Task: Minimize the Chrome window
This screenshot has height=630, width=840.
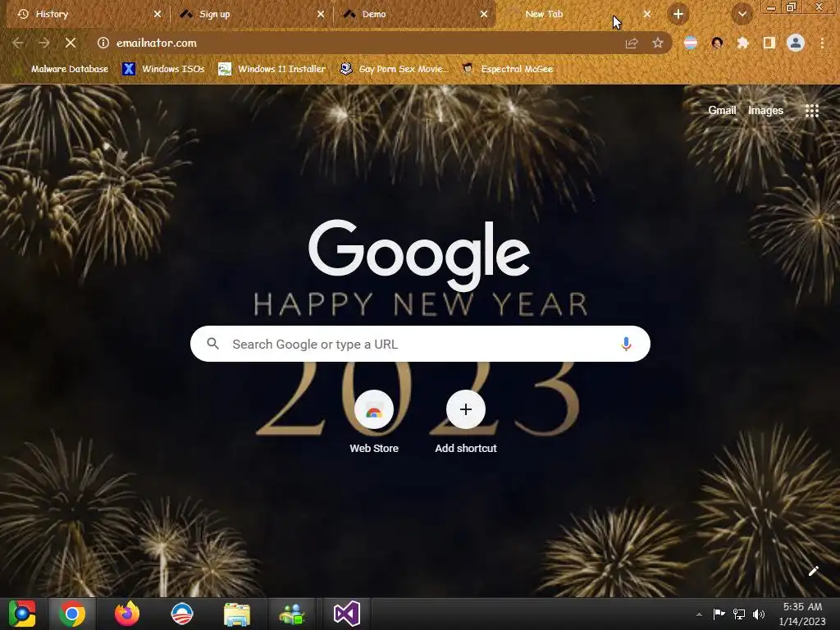Action: coord(771,7)
